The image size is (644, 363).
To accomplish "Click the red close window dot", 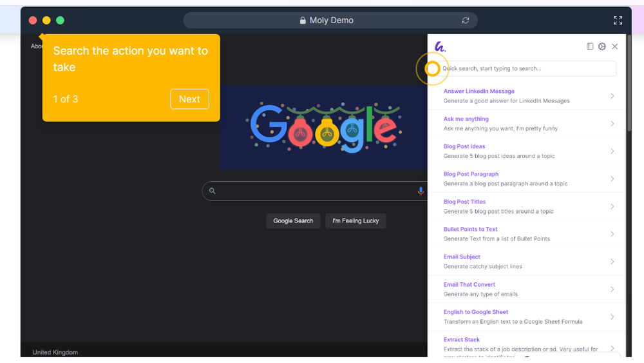I will point(33,20).
